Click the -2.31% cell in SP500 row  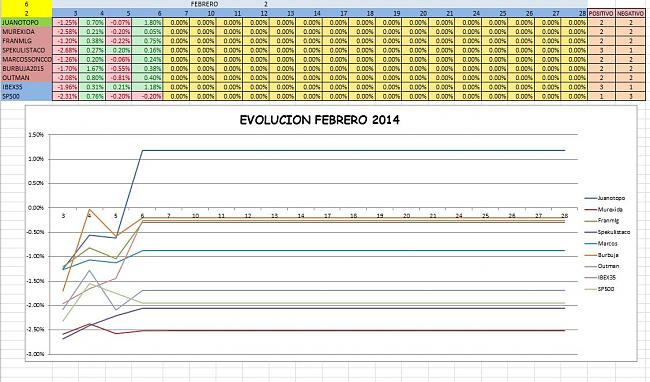click(65, 96)
